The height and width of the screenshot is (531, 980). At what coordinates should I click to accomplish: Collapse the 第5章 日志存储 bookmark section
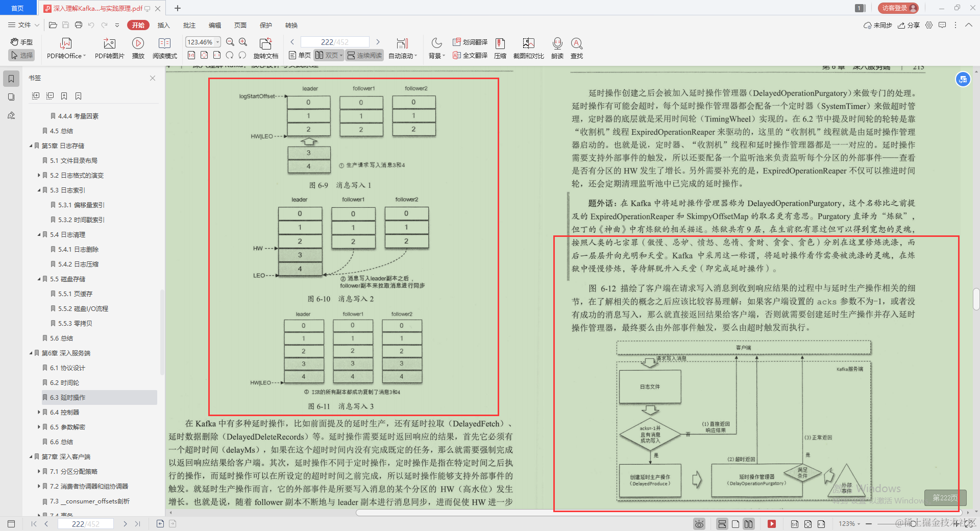pyautogui.click(x=31, y=146)
